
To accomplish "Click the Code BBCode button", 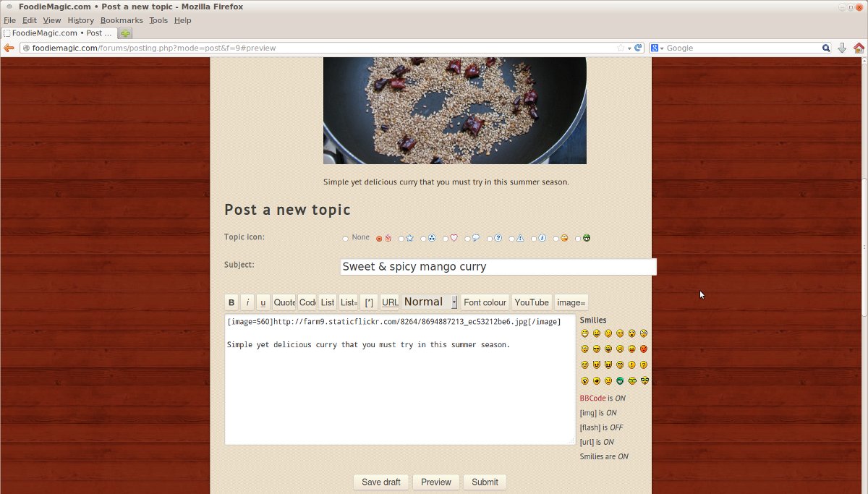I will tap(307, 302).
